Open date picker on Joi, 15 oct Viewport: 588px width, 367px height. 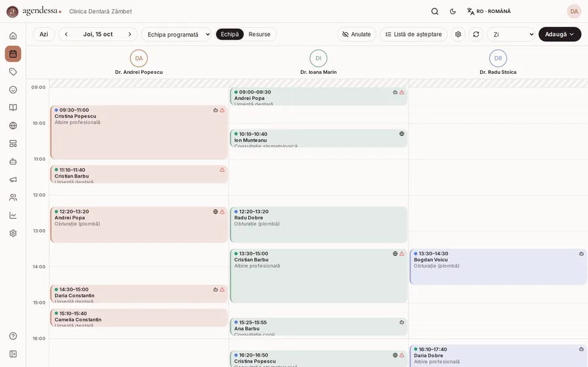[98, 34]
